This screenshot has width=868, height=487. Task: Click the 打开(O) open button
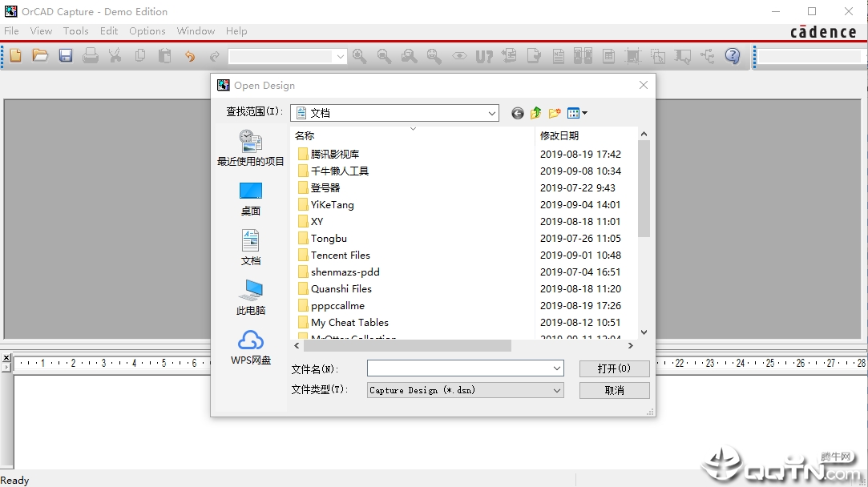615,368
